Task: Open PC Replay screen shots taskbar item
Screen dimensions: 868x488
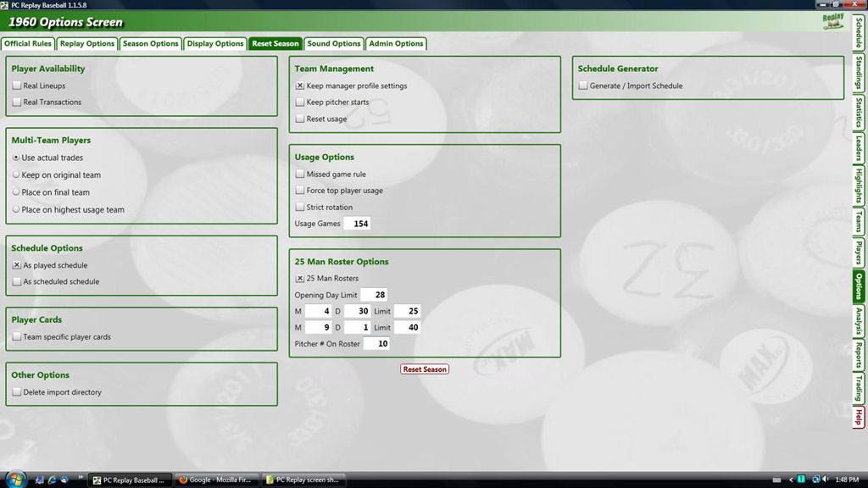Action: [303, 480]
